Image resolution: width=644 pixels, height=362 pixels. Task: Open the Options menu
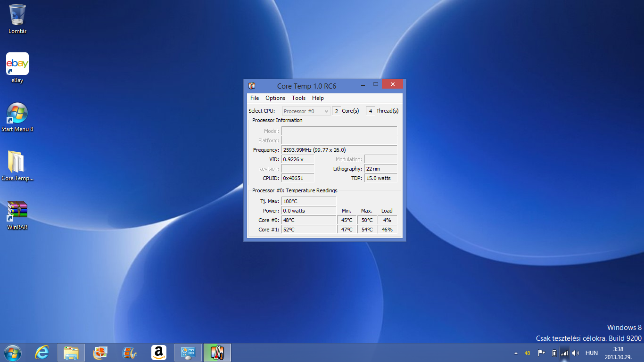tap(275, 98)
